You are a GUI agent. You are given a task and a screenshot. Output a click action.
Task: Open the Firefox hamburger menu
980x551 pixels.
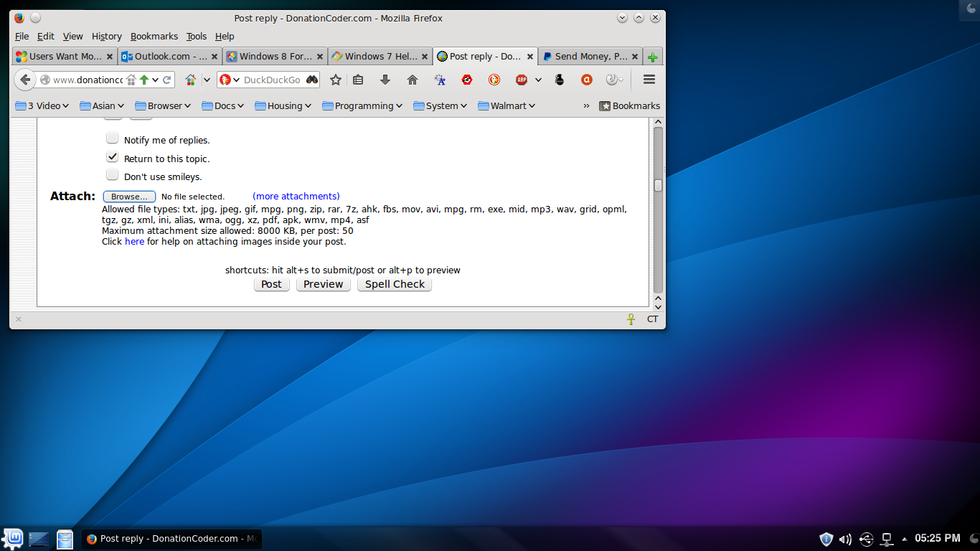(x=649, y=80)
